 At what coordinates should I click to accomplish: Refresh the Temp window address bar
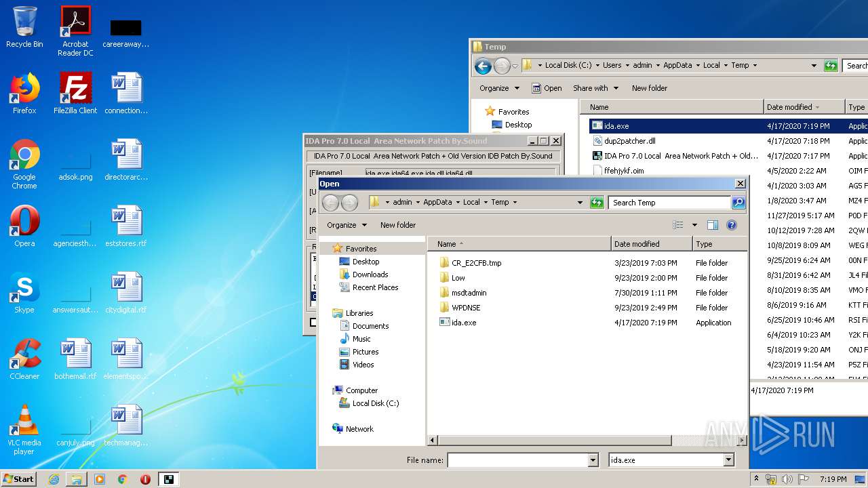click(831, 66)
